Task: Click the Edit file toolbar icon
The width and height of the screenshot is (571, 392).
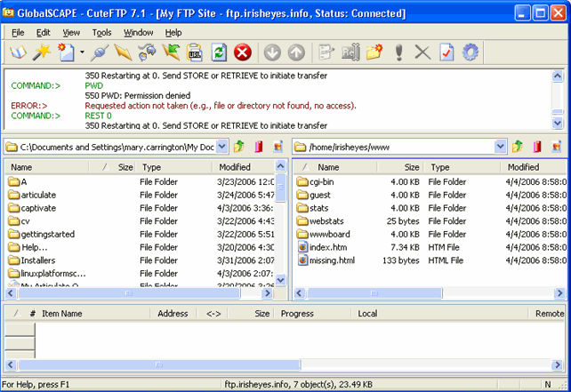Action: (326, 52)
